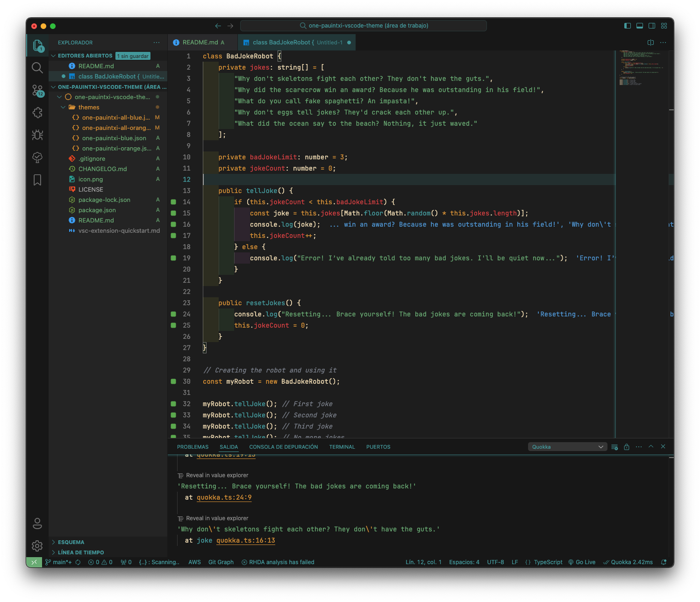Click the quokka.ts:24:9 link in output
Viewport: 700px width, 602px height.
point(224,497)
